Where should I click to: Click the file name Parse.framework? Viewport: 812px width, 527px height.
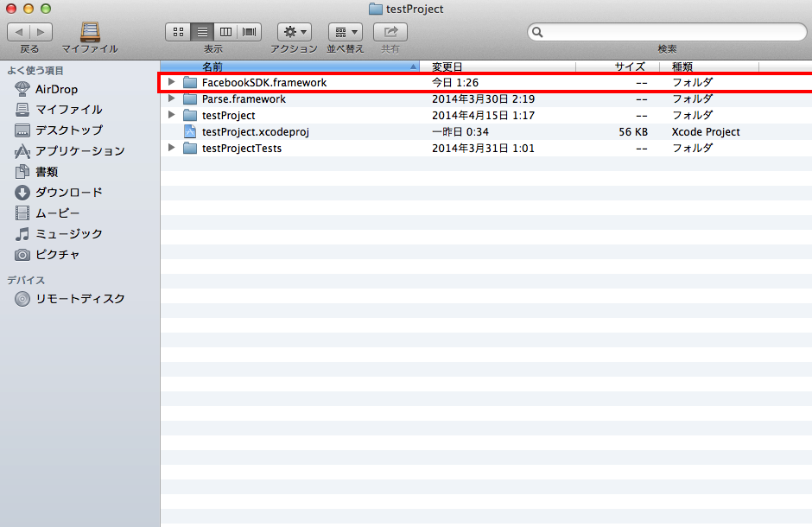tap(244, 98)
